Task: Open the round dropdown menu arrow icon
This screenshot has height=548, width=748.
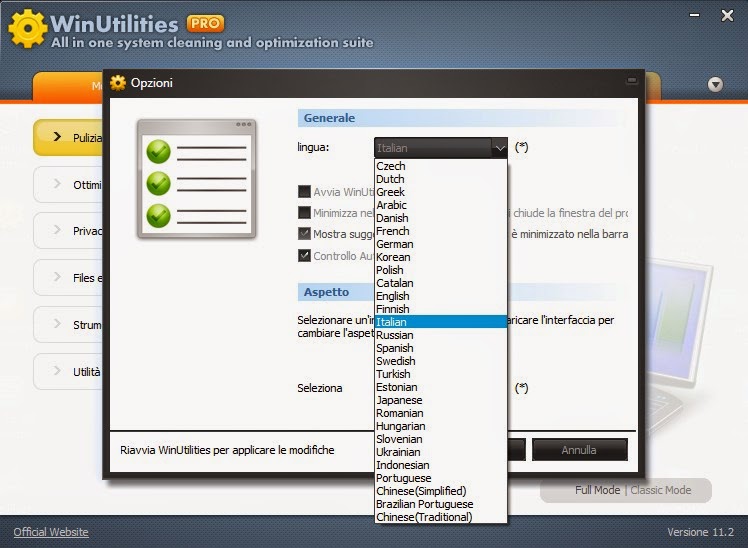Action: tap(715, 84)
